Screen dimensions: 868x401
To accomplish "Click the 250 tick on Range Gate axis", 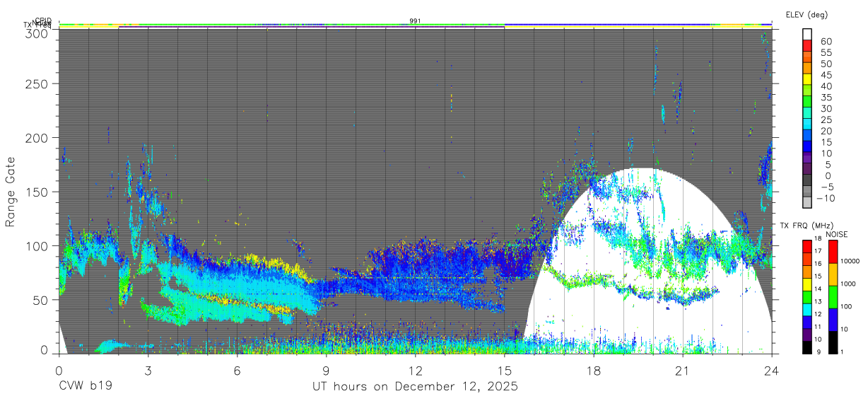I will click(x=37, y=83).
